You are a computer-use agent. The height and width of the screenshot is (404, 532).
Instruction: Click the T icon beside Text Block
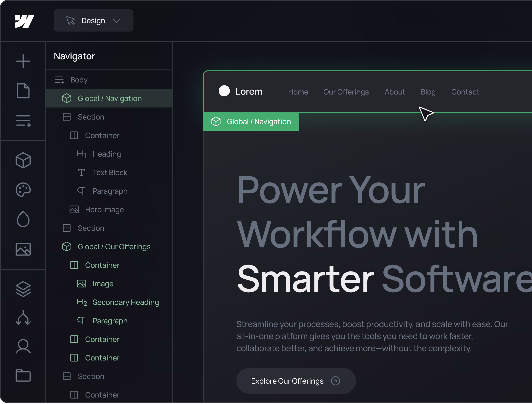[82, 172]
